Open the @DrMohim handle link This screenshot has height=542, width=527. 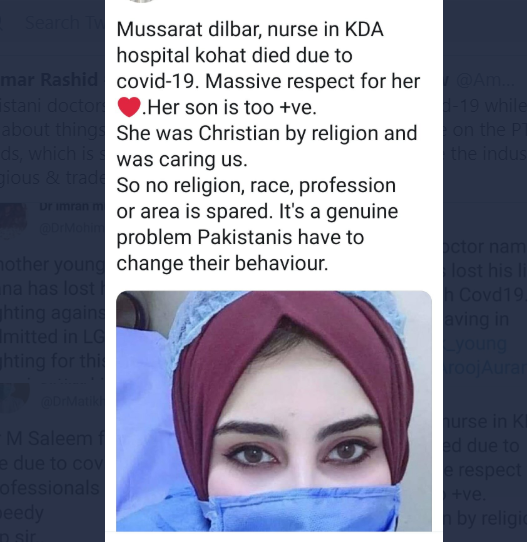point(72,228)
